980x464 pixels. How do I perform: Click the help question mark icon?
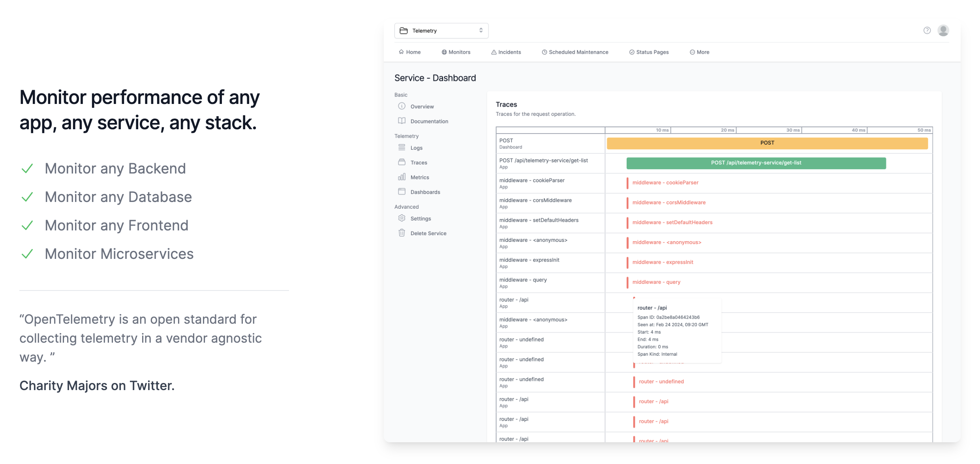coord(927,30)
